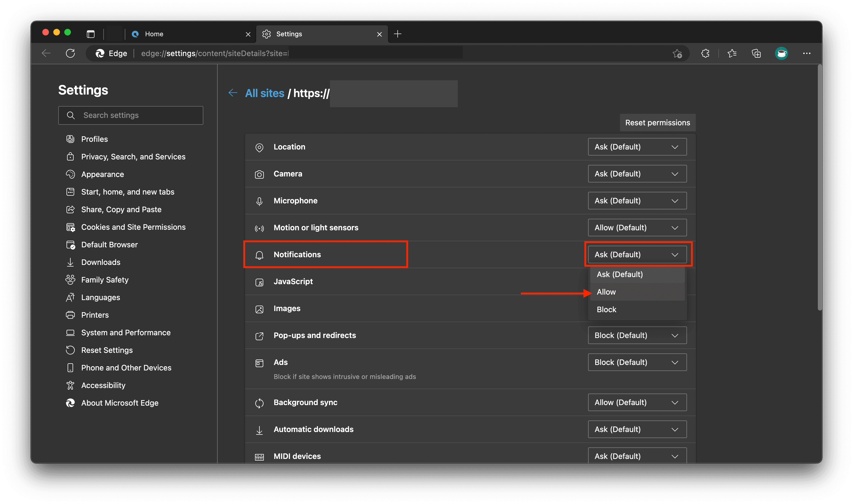
Task: Open the browser three-dot menu
Action: pos(807,53)
